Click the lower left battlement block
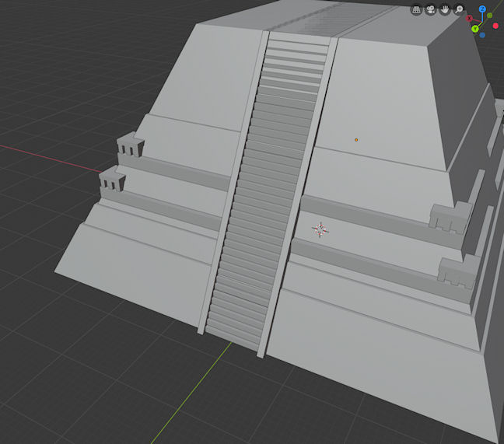The height and width of the screenshot is (444, 504). pos(112,182)
